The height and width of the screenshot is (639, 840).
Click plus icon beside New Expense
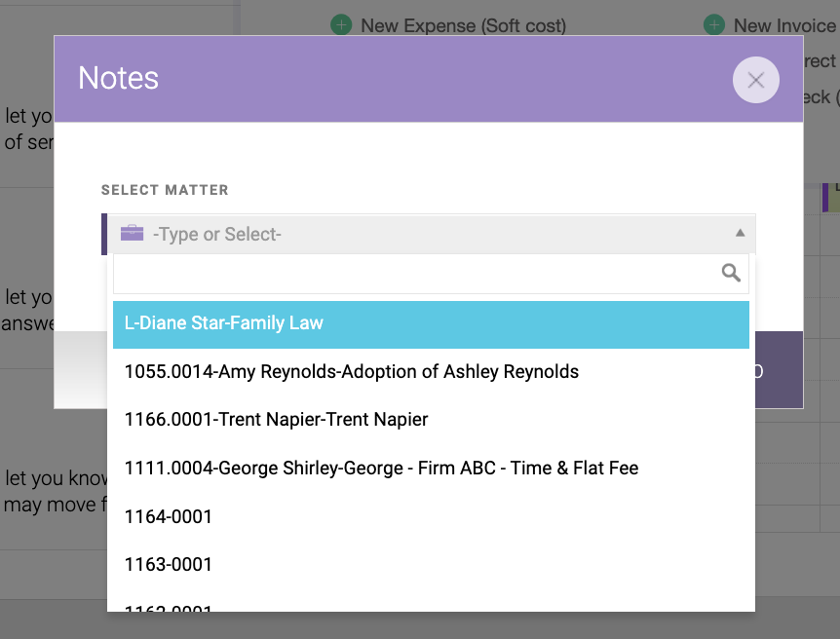click(x=341, y=24)
